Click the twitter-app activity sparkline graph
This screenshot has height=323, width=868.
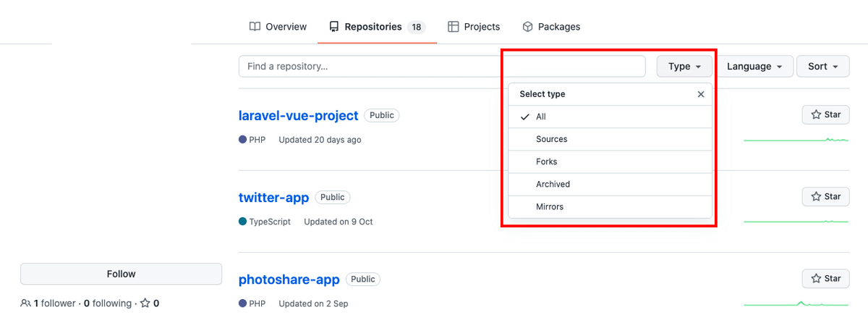(x=796, y=222)
